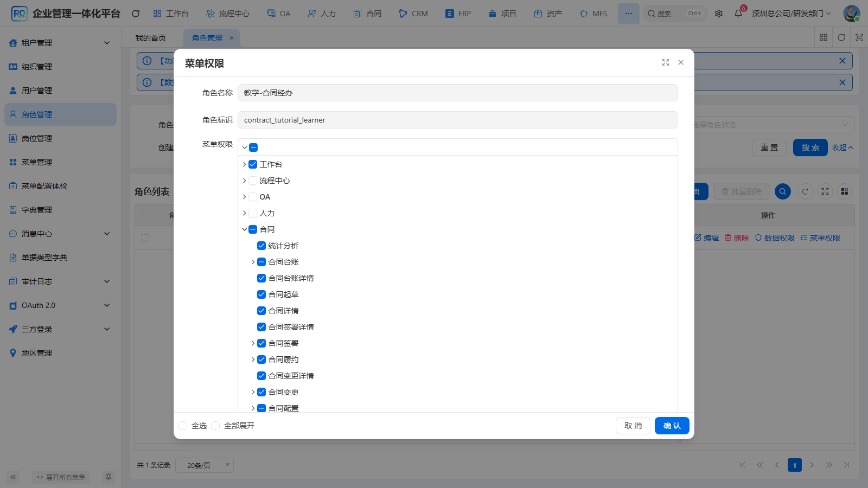Click the 角色标识 input field

(x=458, y=120)
